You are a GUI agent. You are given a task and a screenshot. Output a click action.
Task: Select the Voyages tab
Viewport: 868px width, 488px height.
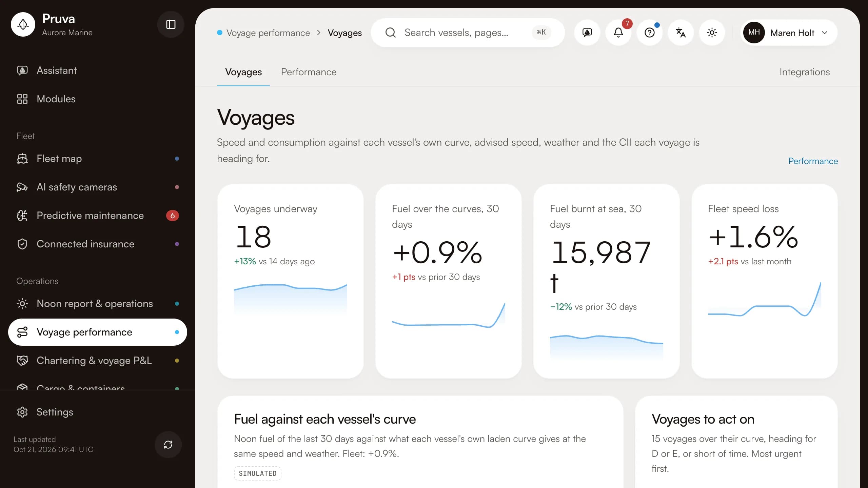pyautogui.click(x=243, y=72)
